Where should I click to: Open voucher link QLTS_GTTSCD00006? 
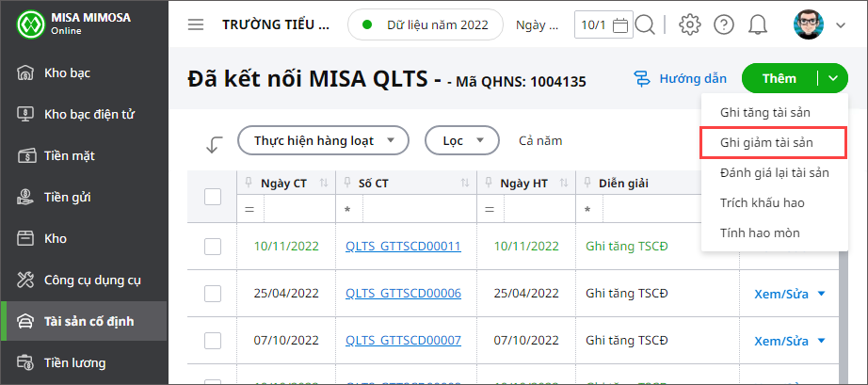tap(403, 293)
